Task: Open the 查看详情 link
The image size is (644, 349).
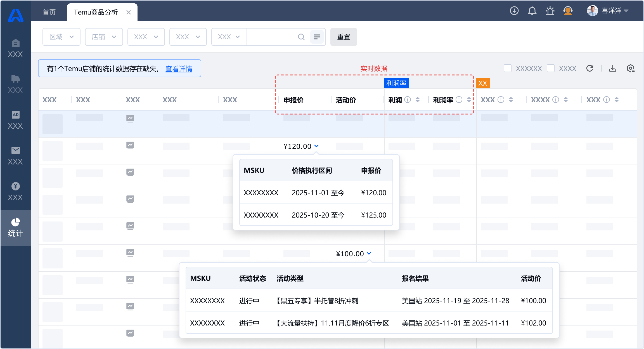Action: pos(179,69)
